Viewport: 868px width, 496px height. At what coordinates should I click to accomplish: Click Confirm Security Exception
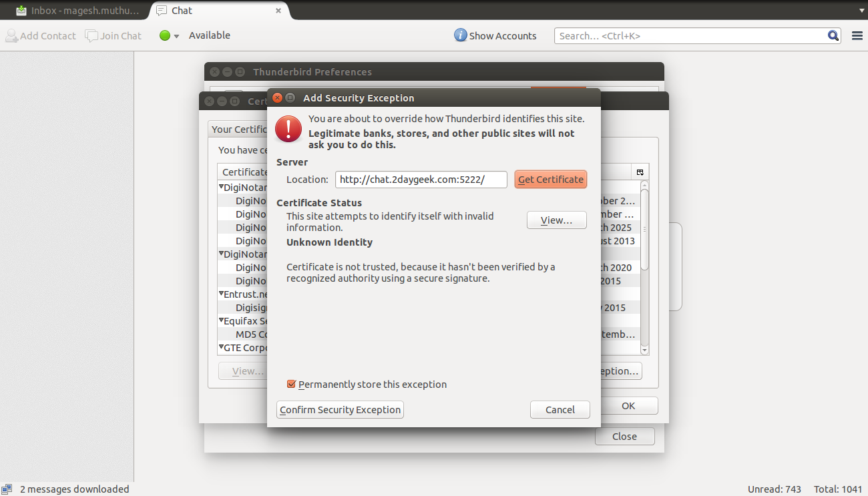(341, 410)
